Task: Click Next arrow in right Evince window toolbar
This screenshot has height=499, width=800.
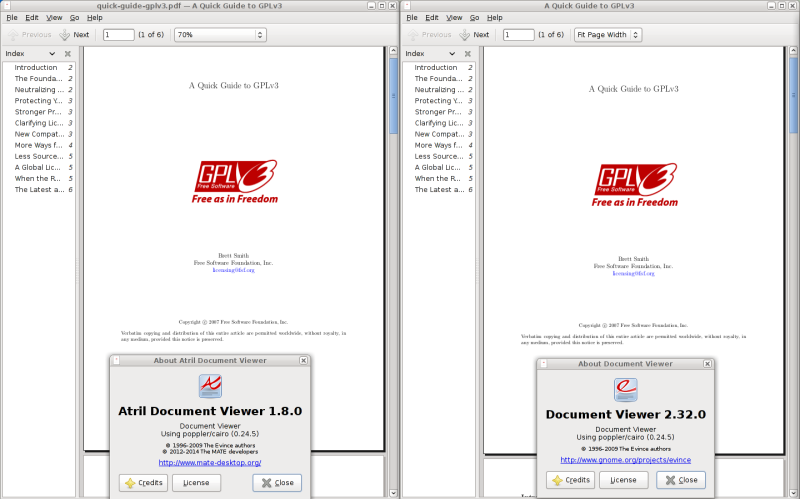Action: (x=465, y=35)
